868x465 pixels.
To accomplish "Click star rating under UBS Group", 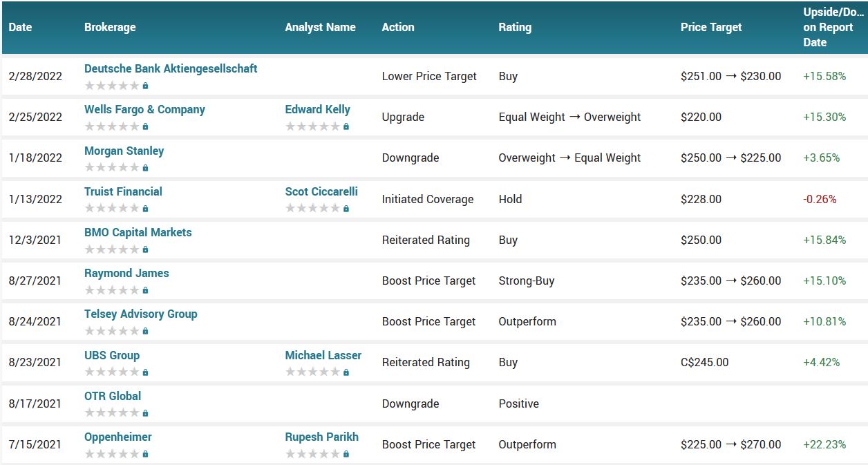I will 112,372.
